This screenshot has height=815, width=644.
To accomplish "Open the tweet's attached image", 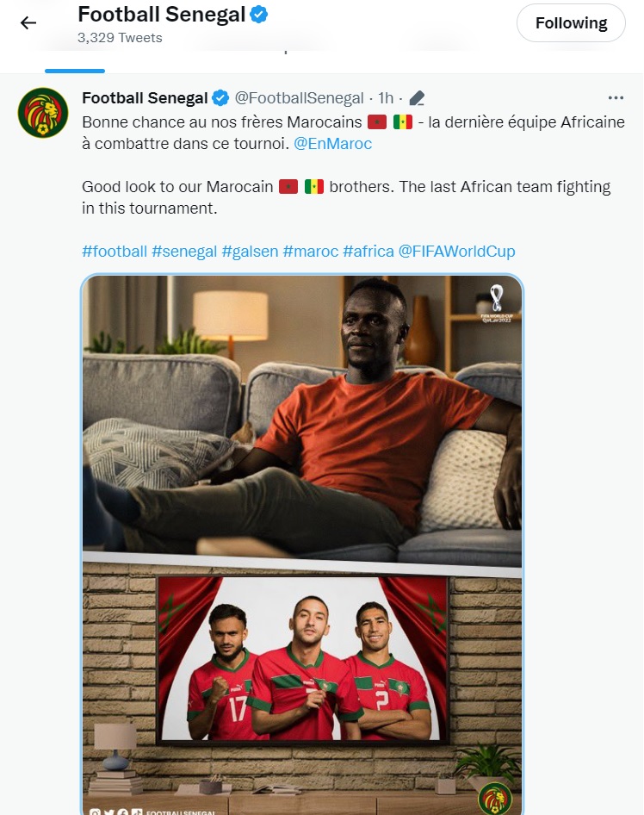I will pos(301,544).
